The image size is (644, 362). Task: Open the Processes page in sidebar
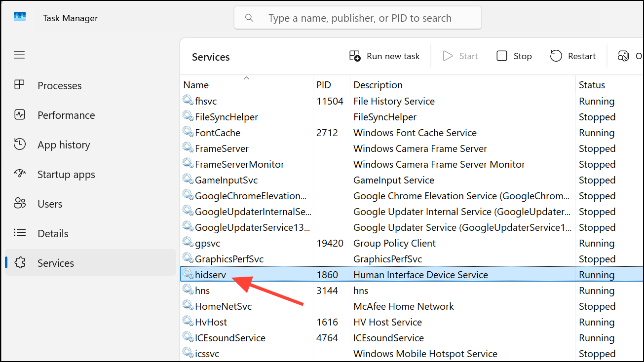59,85
